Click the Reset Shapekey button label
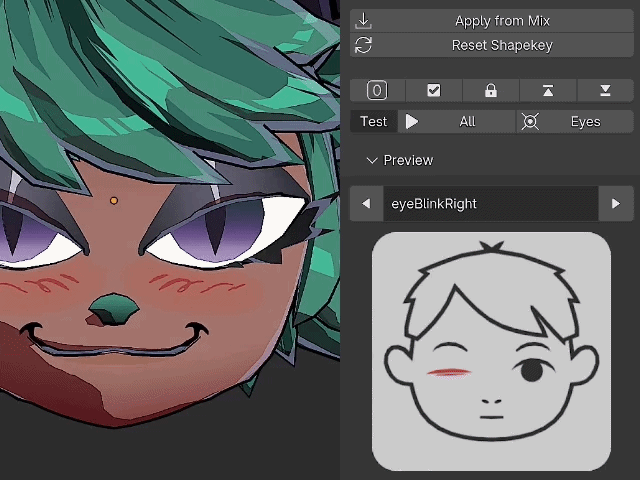This screenshot has height=480, width=640. [502, 45]
